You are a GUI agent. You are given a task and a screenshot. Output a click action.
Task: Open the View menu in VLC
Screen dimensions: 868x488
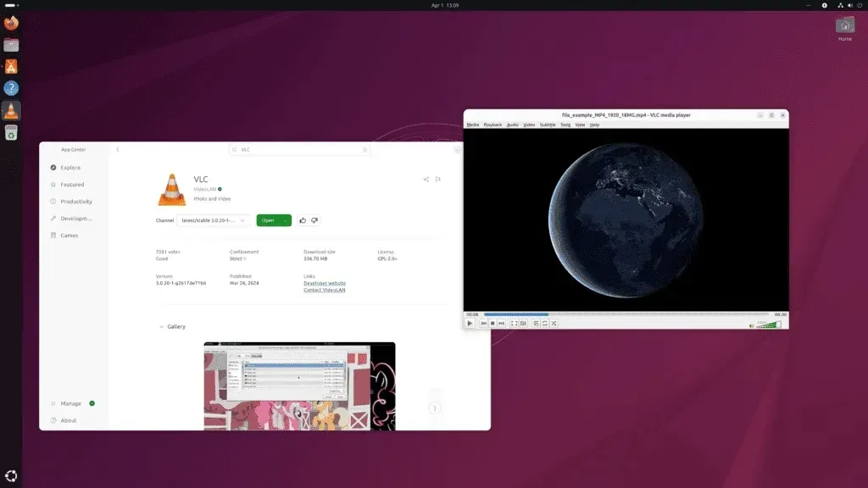click(580, 125)
